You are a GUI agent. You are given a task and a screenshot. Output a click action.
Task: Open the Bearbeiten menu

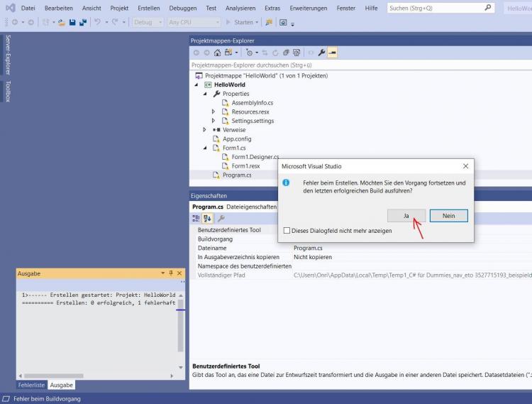click(59, 8)
